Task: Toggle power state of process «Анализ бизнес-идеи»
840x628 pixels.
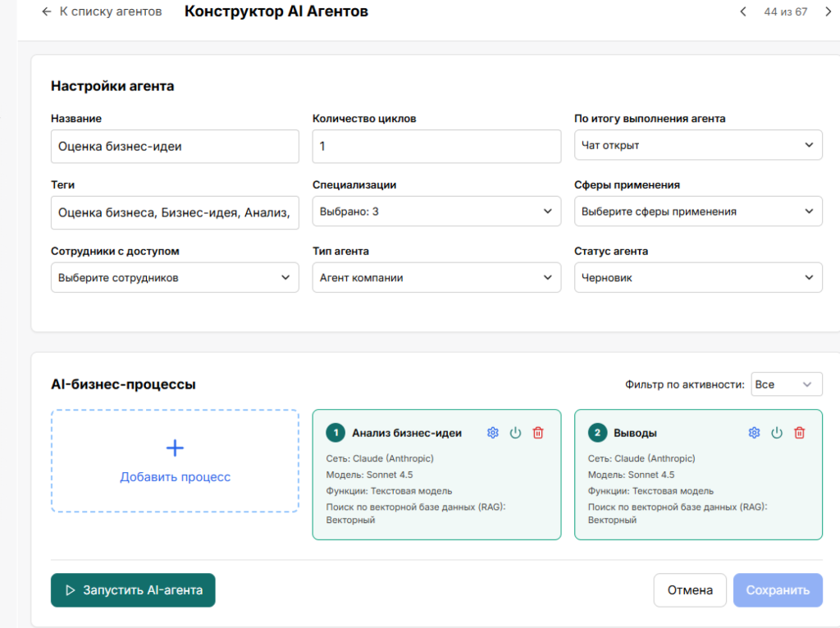Action: point(515,432)
